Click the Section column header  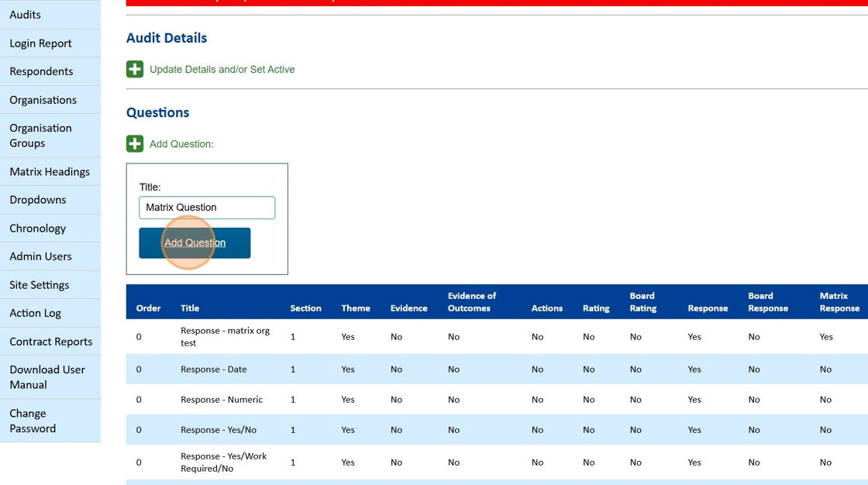point(305,308)
